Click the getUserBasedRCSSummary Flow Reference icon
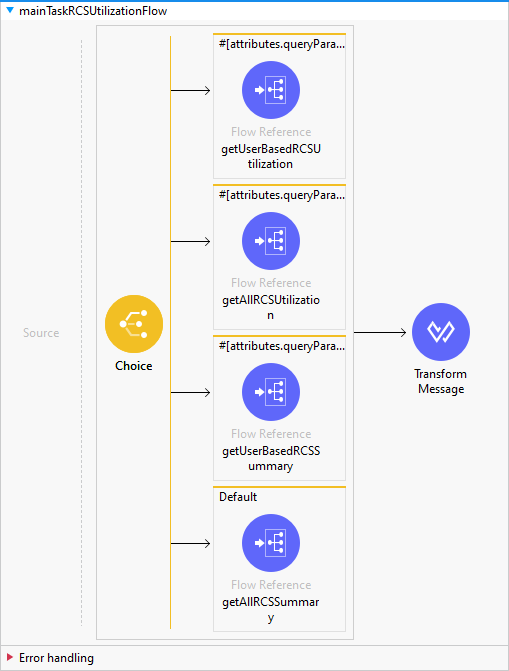 click(x=271, y=392)
